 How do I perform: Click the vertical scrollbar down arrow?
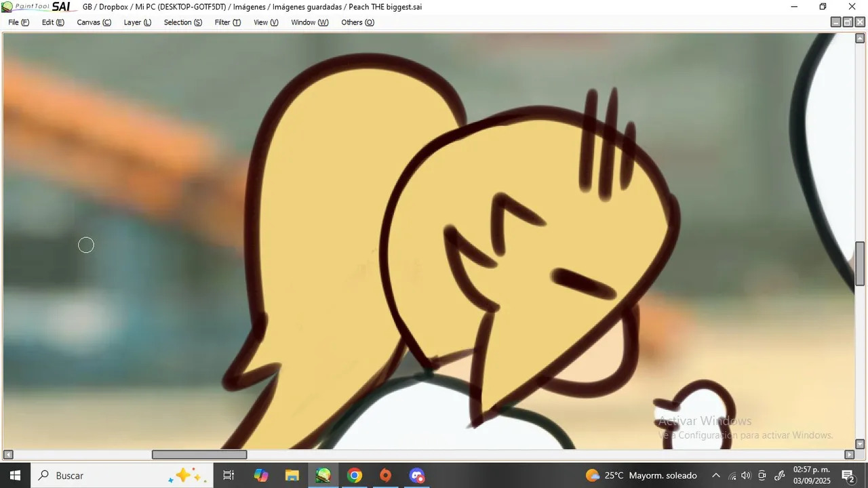click(860, 444)
